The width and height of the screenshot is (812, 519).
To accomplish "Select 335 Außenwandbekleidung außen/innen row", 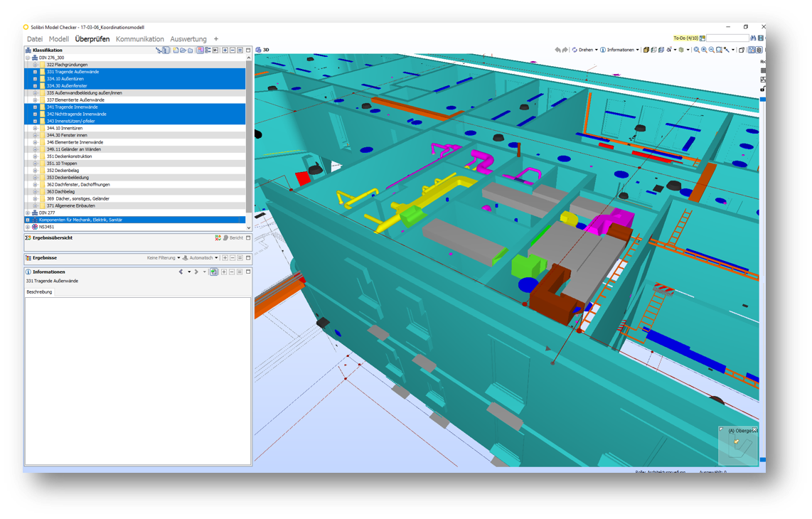I will [x=136, y=92].
